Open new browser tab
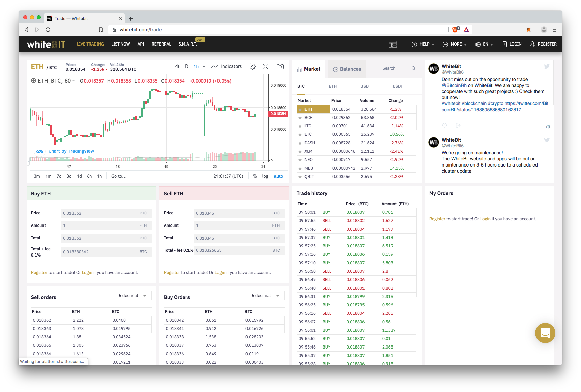Image resolution: width=581 pixels, height=392 pixels. pyautogui.click(x=131, y=19)
